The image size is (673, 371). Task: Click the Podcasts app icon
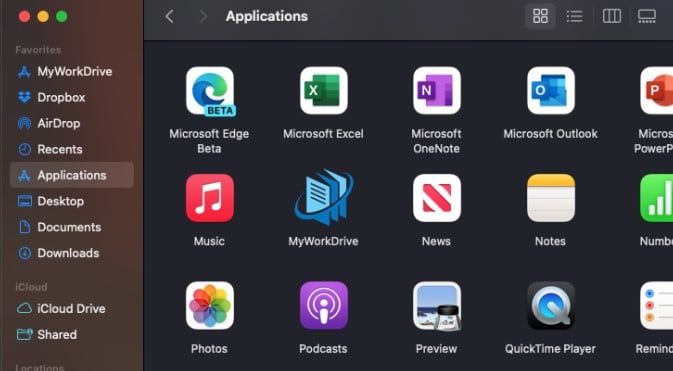[x=324, y=305]
